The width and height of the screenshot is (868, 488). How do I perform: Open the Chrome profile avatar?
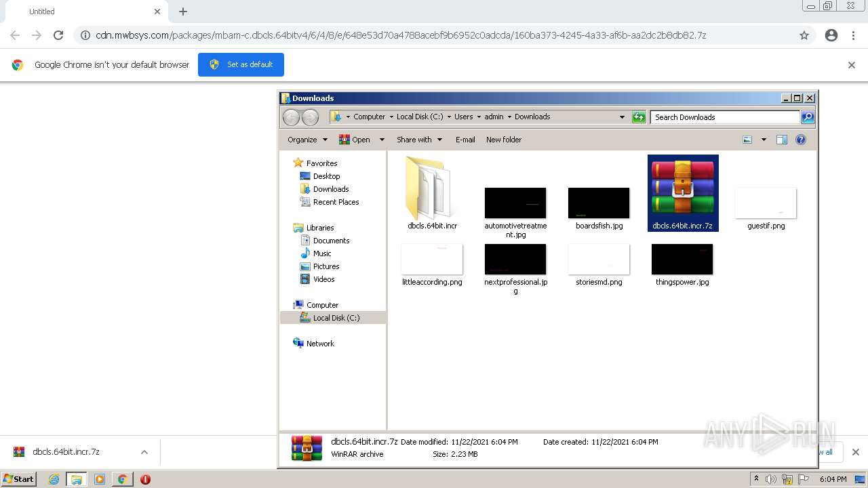(x=831, y=35)
